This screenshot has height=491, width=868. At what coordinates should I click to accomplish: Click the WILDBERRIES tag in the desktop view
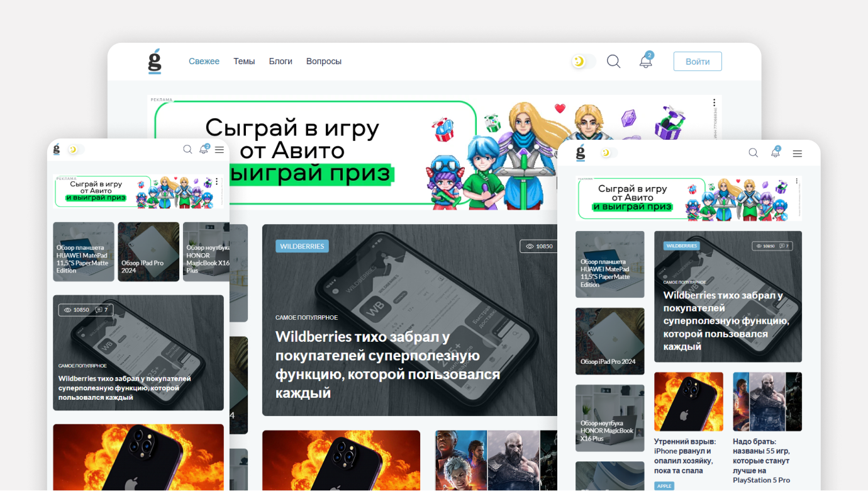click(302, 246)
